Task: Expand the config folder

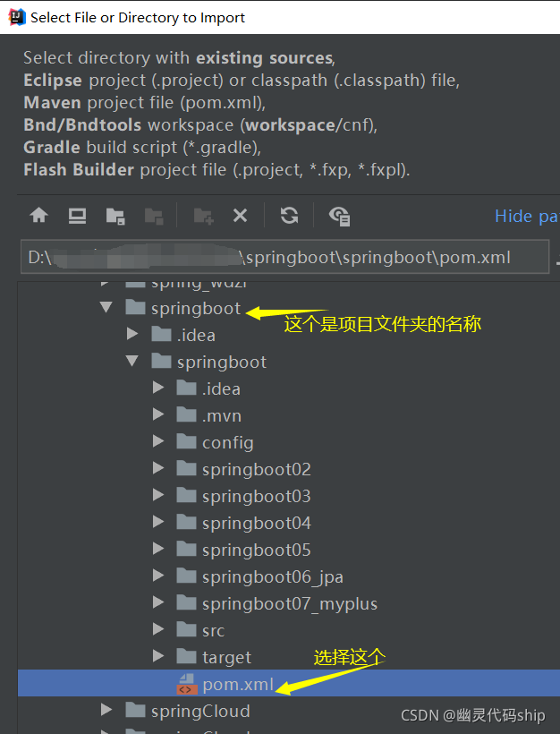Action: [158, 441]
